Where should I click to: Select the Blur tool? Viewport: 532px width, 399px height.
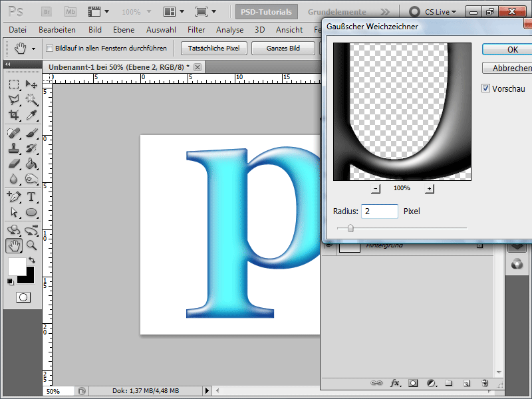click(14, 179)
